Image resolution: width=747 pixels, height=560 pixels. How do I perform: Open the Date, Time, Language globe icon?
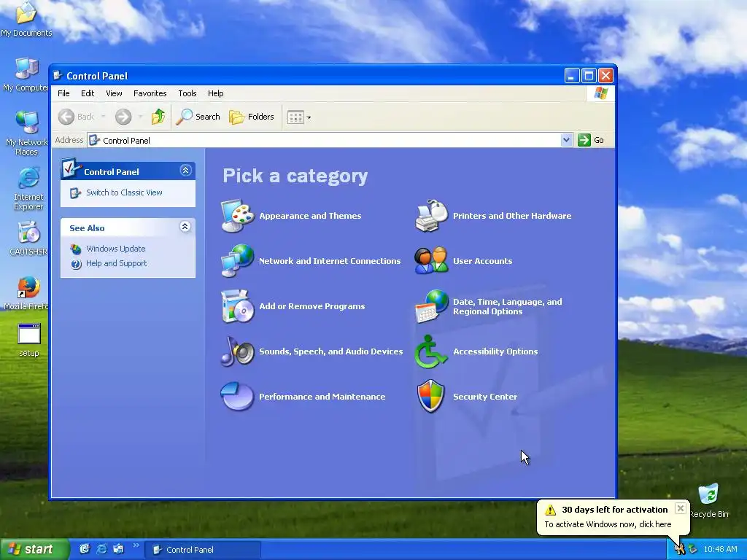(431, 306)
